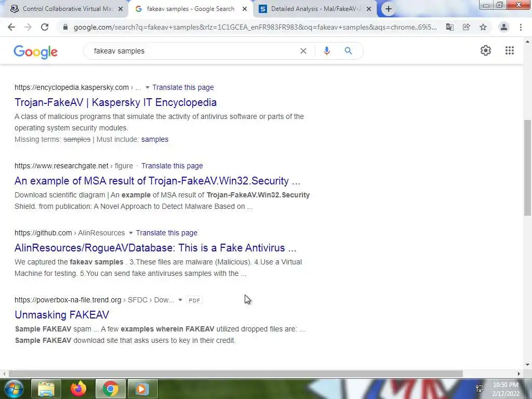Open the MSA result of Trojan-FakeAV link
Image resolution: width=532 pixels, height=399 pixels.
coord(157,181)
